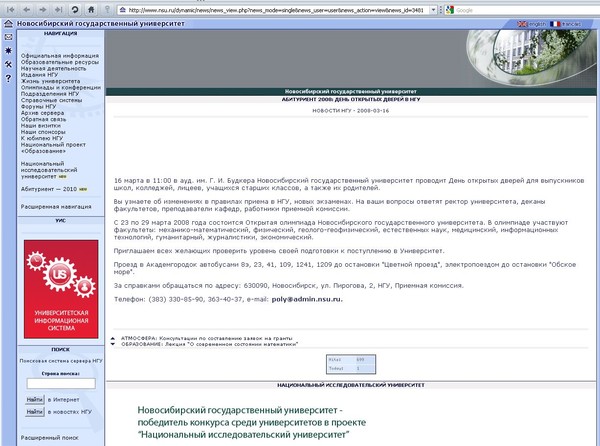Open the browser home page button
The height and width of the screenshot is (446, 600).
point(91,10)
